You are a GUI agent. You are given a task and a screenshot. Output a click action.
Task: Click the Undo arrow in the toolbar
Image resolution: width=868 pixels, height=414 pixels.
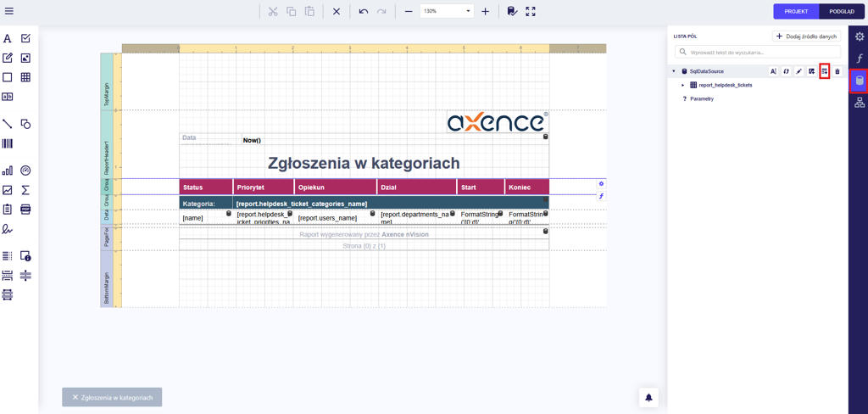(363, 12)
